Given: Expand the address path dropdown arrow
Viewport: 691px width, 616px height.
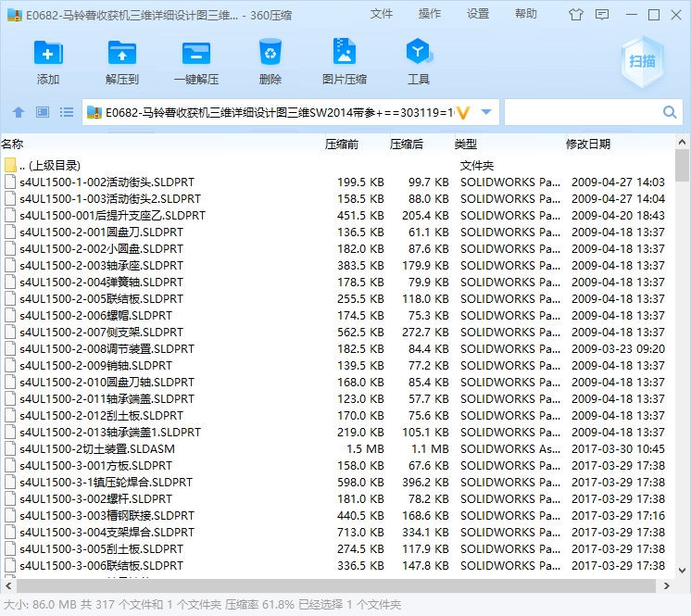Looking at the screenshot, I should pyautogui.click(x=486, y=112).
